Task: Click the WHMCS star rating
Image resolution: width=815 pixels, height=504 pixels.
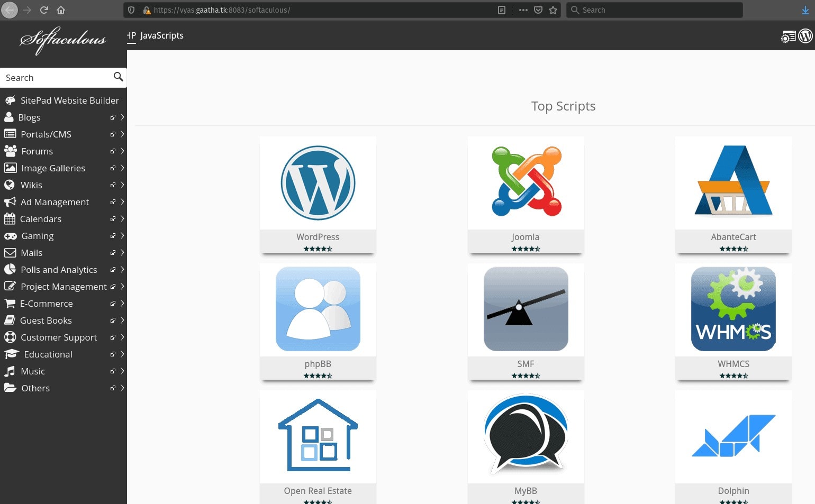Action: pos(733,375)
